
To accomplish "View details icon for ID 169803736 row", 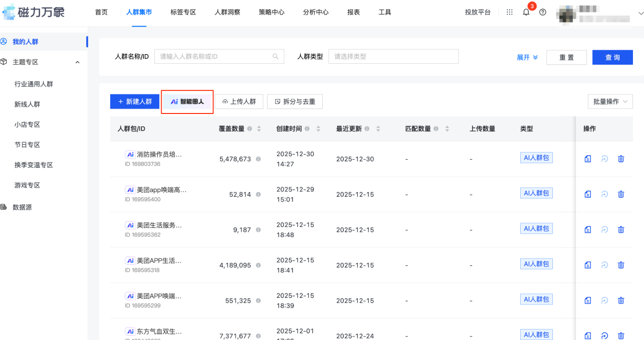I will pyautogui.click(x=588, y=159).
